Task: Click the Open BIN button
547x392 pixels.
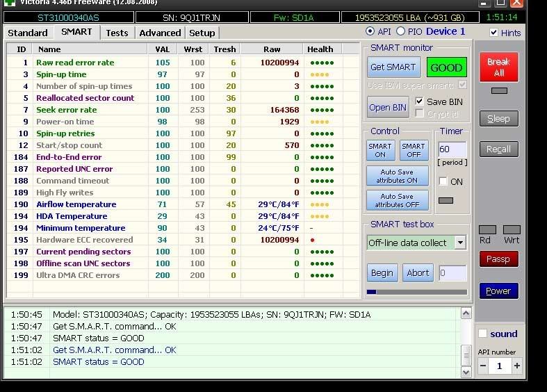Action: click(389, 107)
